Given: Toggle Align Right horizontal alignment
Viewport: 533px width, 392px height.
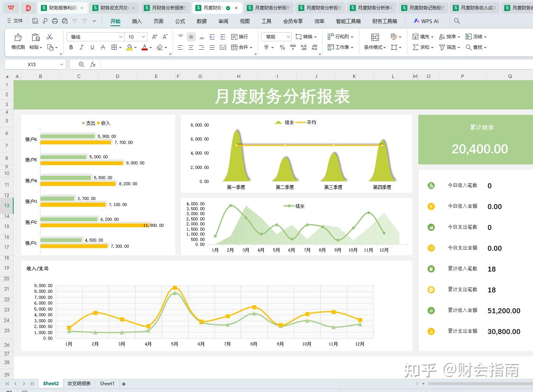Looking at the screenshot, I should tap(202, 47).
